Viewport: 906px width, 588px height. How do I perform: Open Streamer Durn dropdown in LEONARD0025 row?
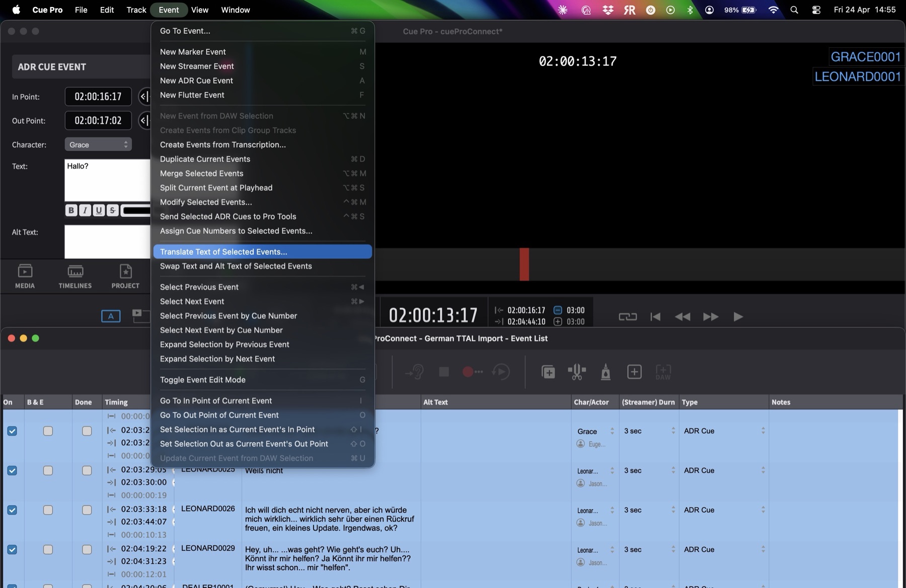[x=649, y=470]
